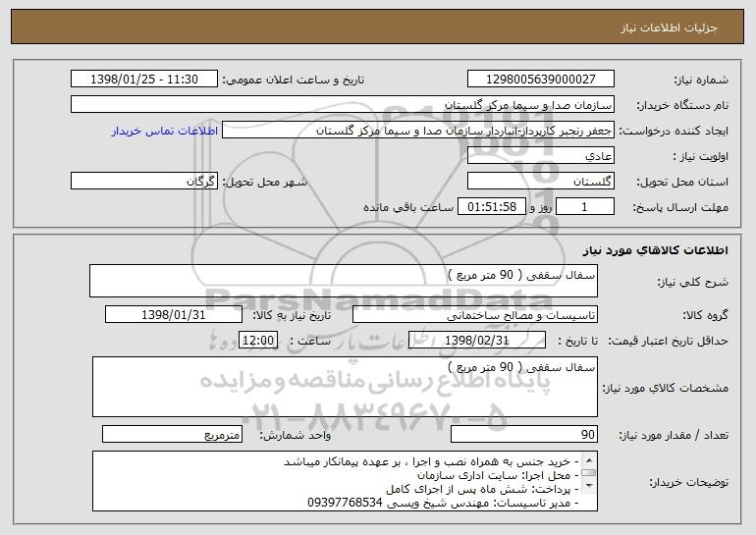Click the شرح کلی نیاز text area
This screenshot has height=535, width=756.
(344, 281)
